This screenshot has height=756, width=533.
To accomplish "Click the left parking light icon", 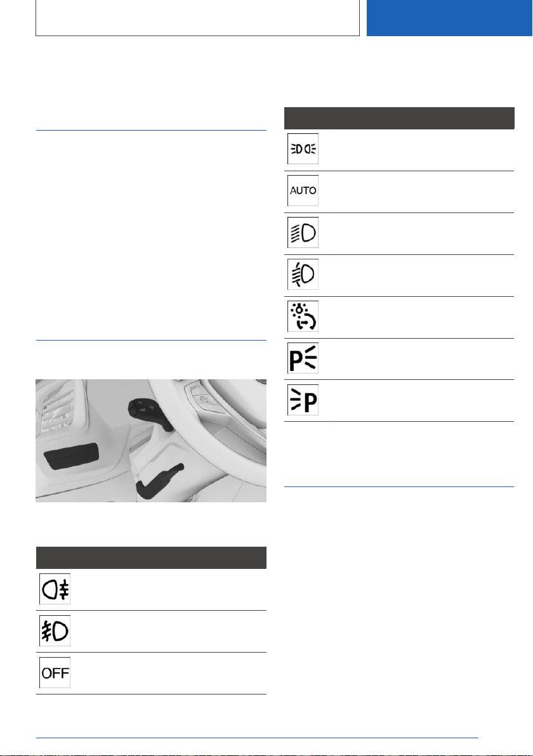I will click(x=303, y=400).
